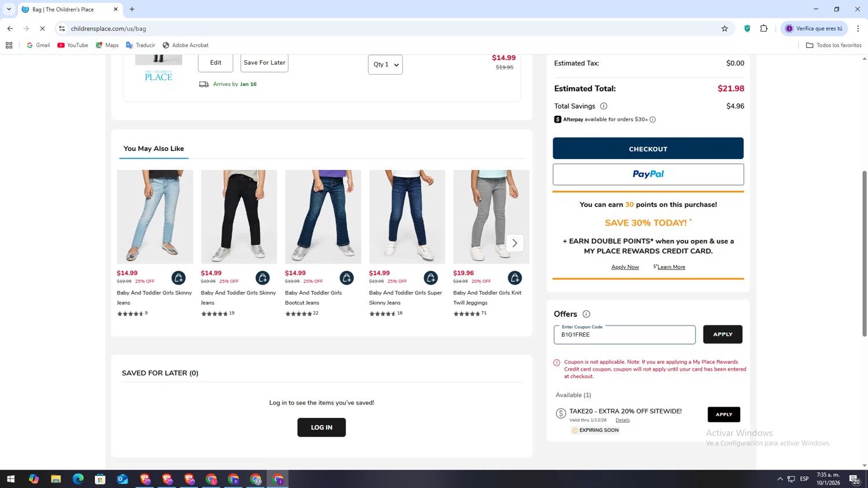
Task: Open Apply Now credit card link
Action: point(625,267)
